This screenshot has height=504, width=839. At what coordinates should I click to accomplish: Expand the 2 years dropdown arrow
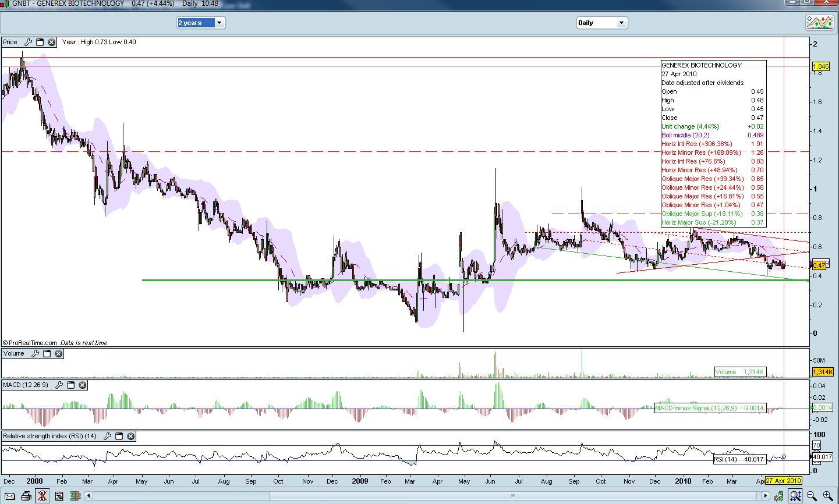(219, 23)
